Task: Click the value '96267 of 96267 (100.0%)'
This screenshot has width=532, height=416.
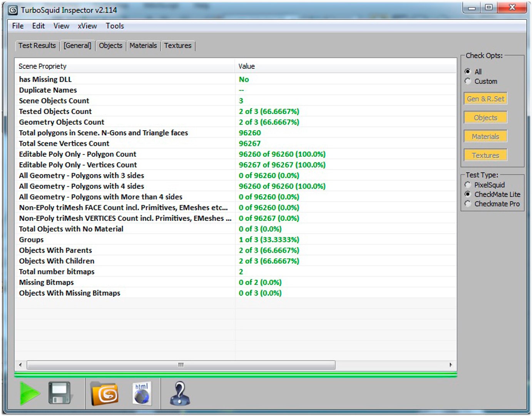Action: pos(282,165)
